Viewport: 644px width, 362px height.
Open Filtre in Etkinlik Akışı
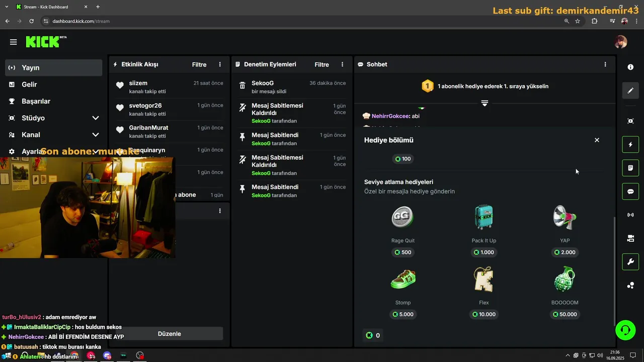pos(199,64)
